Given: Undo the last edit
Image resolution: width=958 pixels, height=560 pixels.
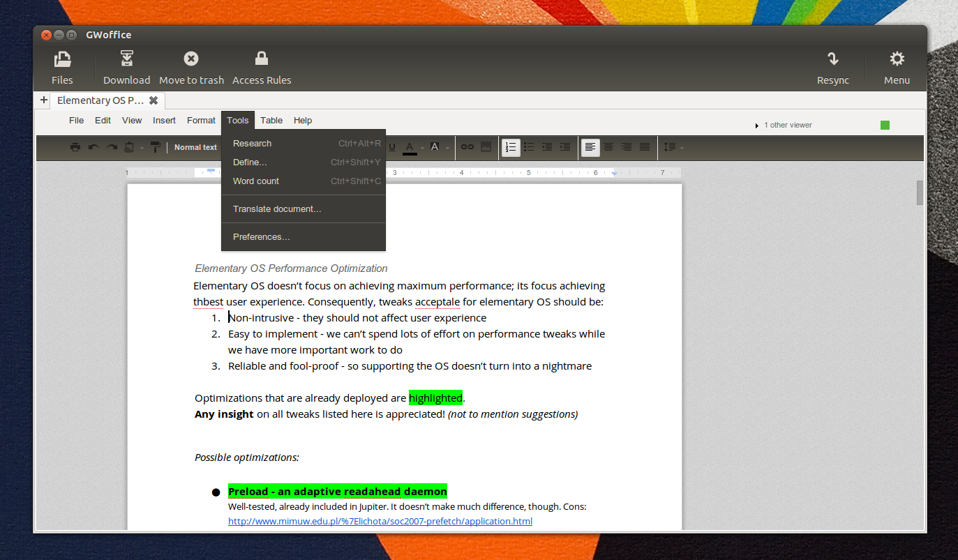Looking at the screenshot, I should point(93,147).
